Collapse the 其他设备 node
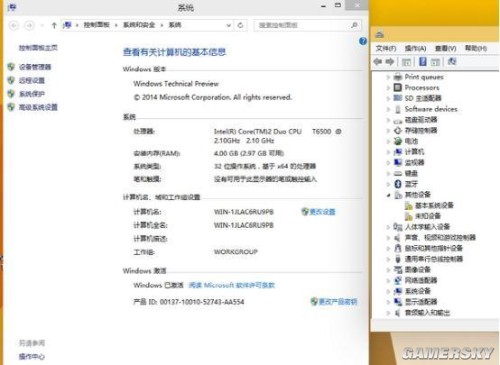 click(x=388, y=195)
